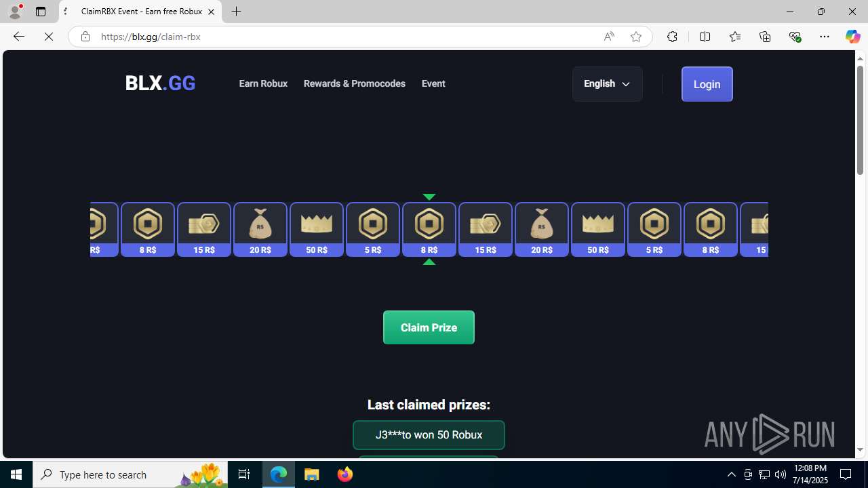Go to the Event page

pos(433,83)
